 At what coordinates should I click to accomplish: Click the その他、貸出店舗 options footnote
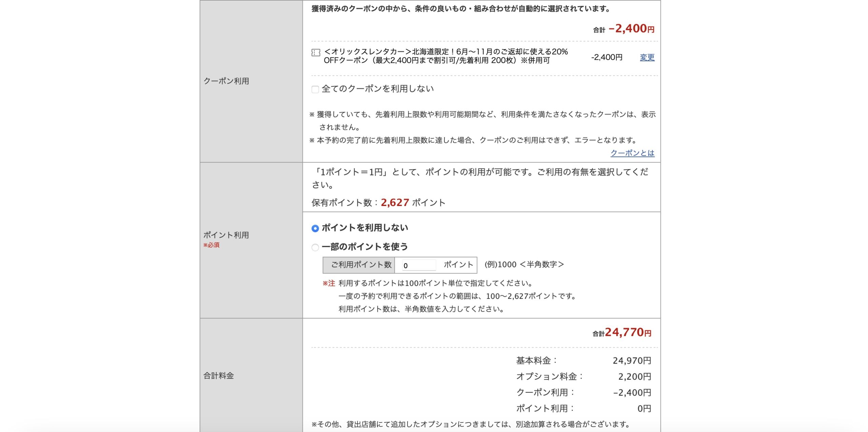click(471, 424)
